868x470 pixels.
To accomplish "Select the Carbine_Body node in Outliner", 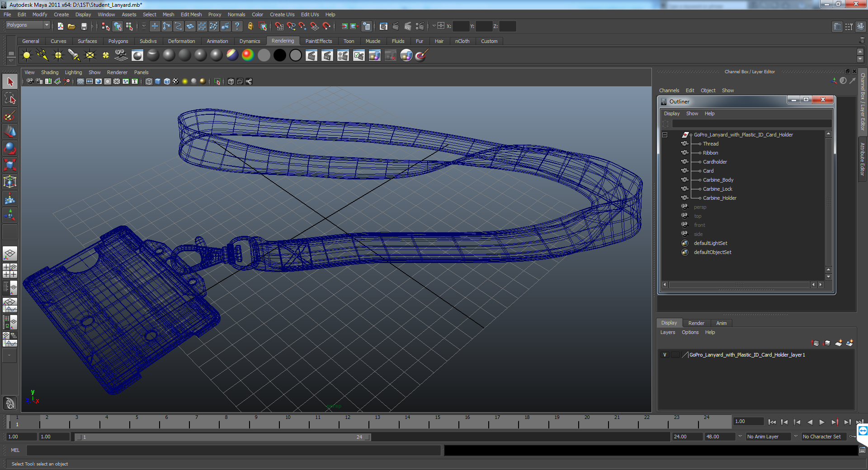I will tap(718, 180).
